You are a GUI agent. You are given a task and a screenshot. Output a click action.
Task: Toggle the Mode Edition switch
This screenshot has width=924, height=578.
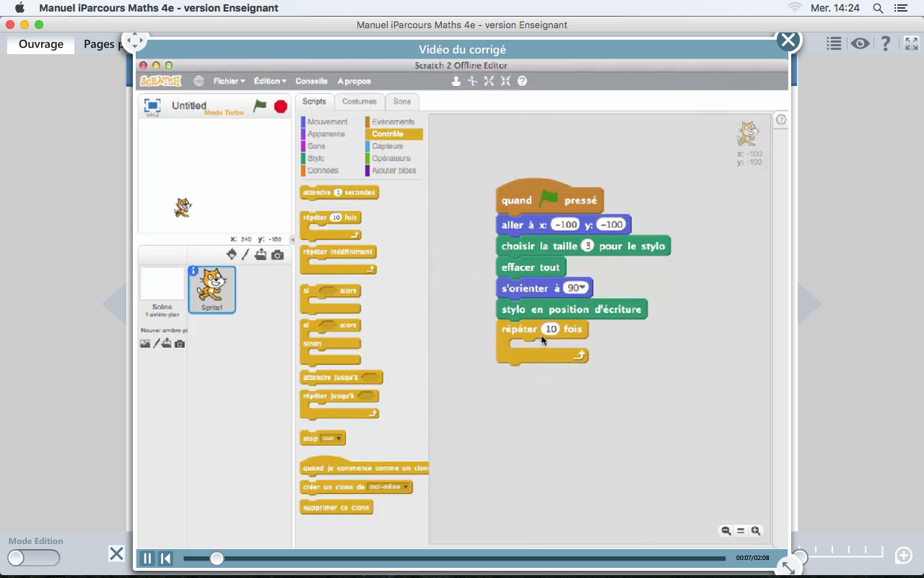(x=33, y=558)
